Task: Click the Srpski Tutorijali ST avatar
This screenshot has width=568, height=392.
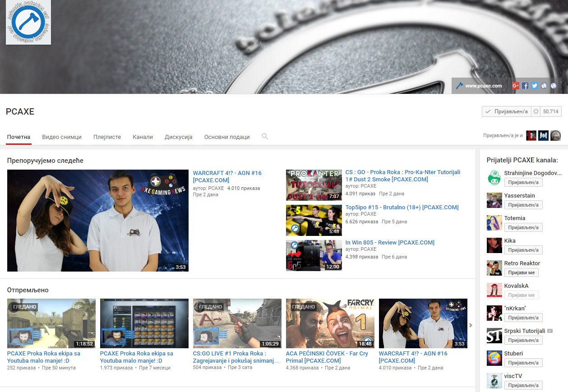Action: pos(494,336)
